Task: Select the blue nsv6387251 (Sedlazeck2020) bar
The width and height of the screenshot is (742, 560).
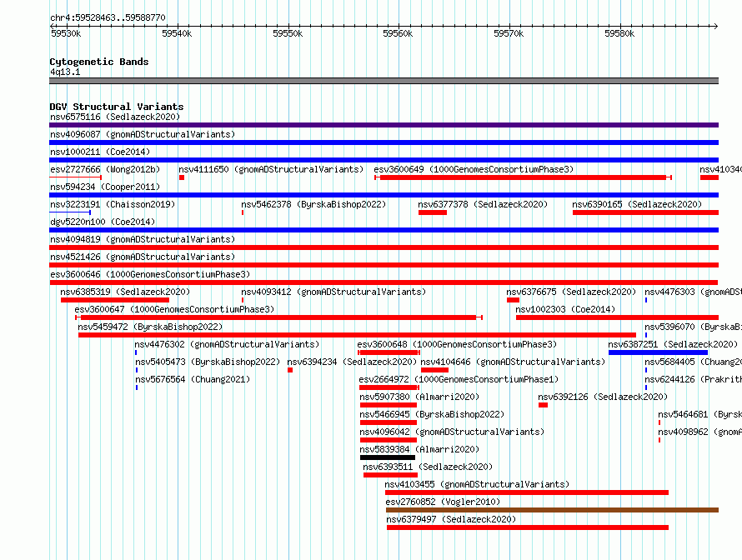Action: 659,352
